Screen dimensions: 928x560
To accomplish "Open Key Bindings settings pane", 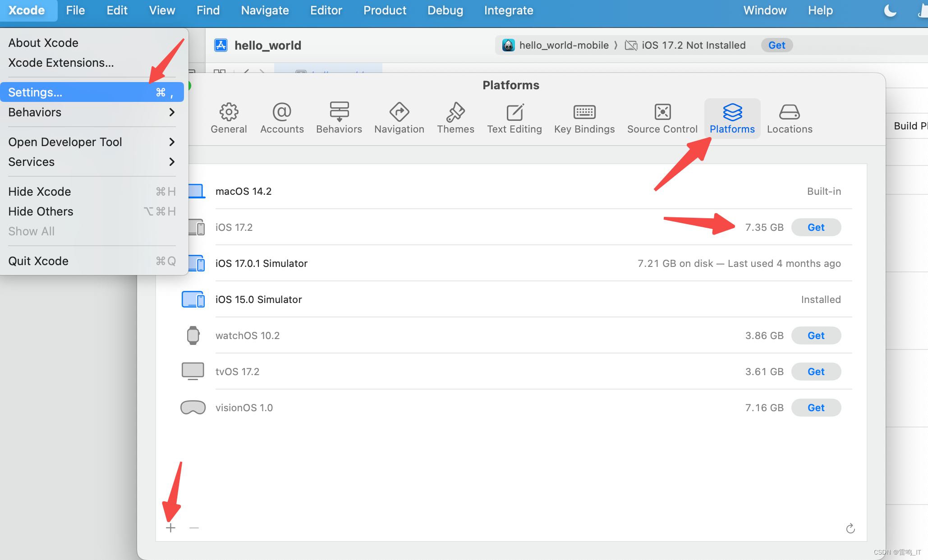I will 584,118.
